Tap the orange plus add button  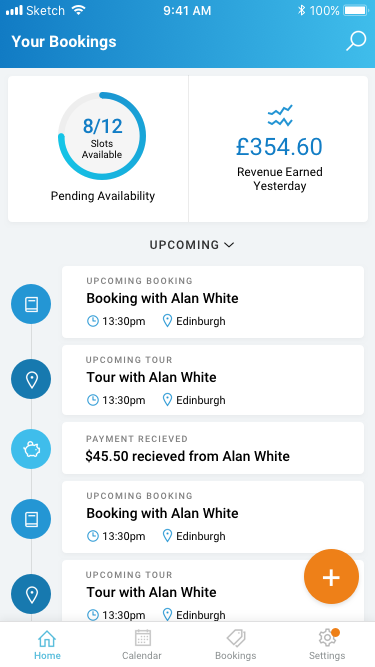[x=331, y=576]
